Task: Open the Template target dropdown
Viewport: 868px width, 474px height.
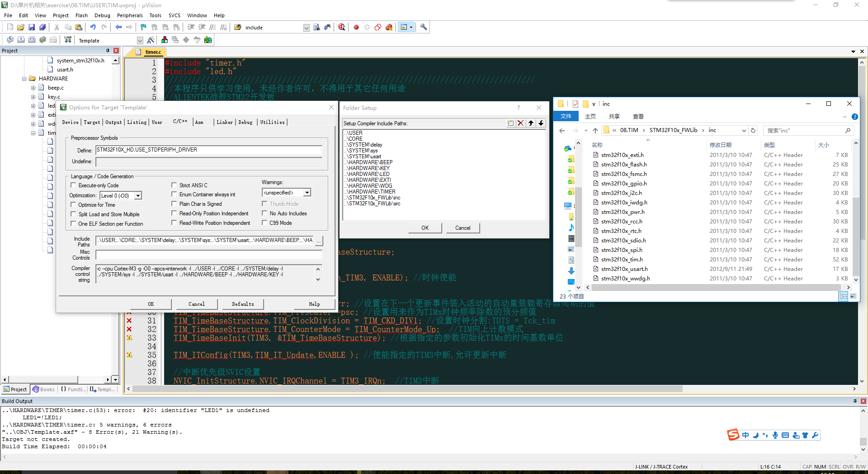Action: (140, 41)
